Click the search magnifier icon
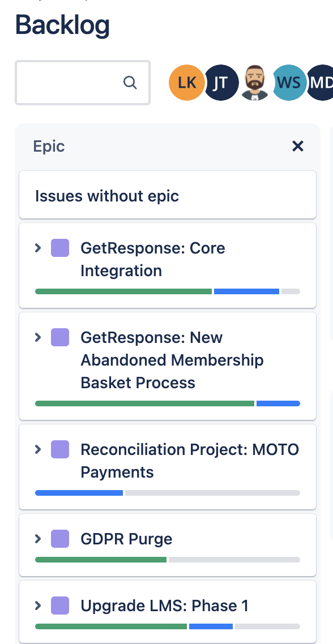The image size is (333, 644). [x=130, y=83]
